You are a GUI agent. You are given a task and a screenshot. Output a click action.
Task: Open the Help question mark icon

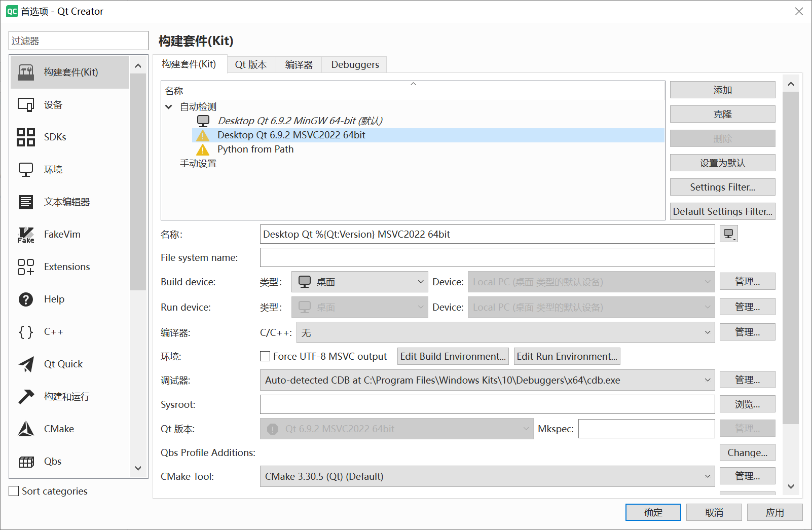point(26,299)
